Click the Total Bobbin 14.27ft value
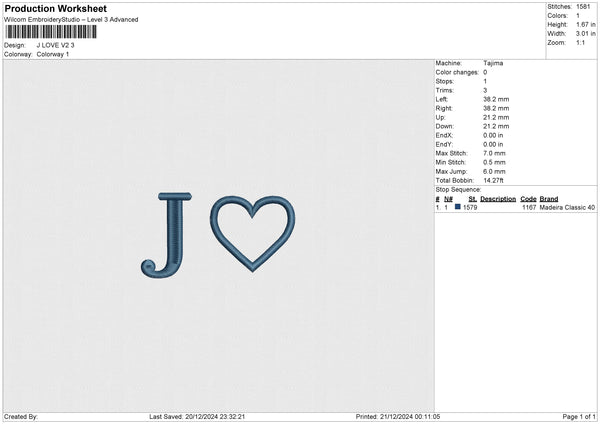This screenshot has width=600, height=424. (495, 180)
